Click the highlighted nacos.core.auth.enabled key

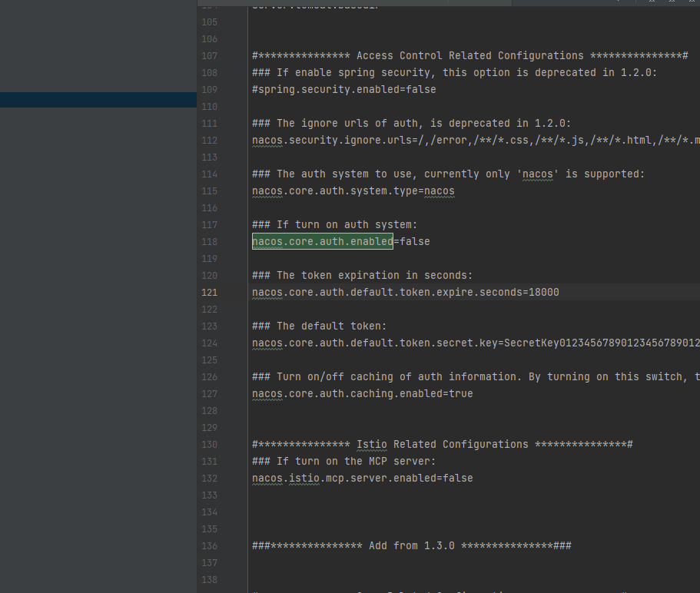(x=322, y=242)
